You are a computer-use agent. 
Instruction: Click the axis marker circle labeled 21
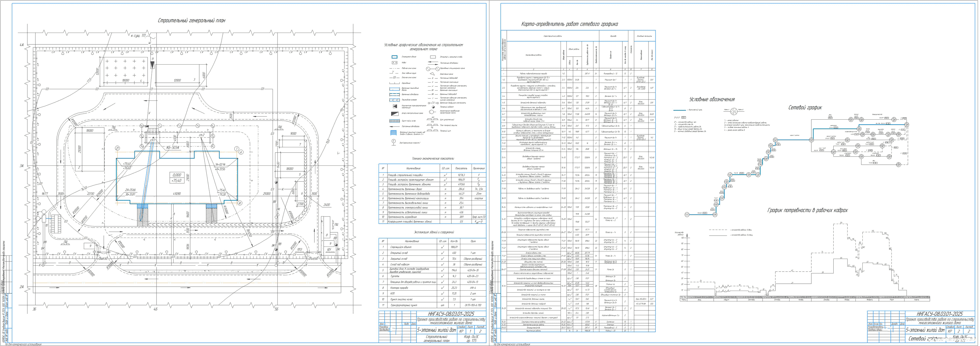pyautogui.click(x=118, y=148)
